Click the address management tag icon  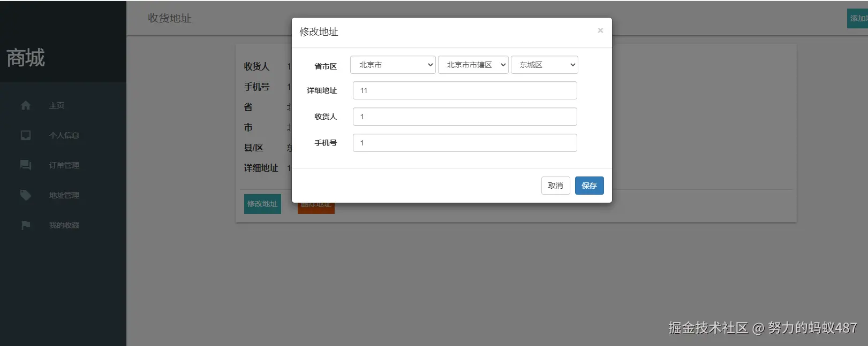[x=26, y=195]
